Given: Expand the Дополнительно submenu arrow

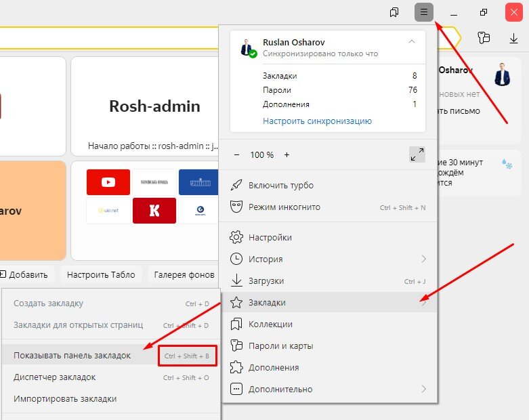Looking at the screenshot, I should (424, 389).
